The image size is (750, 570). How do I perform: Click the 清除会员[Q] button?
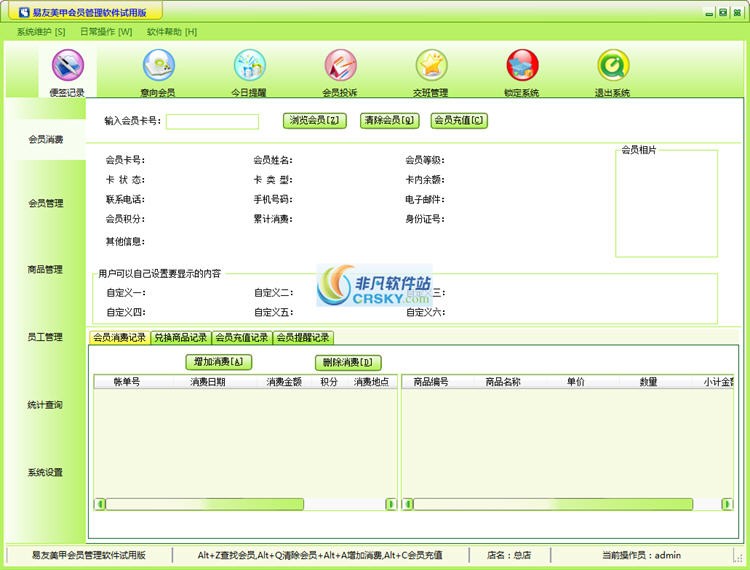389,121
